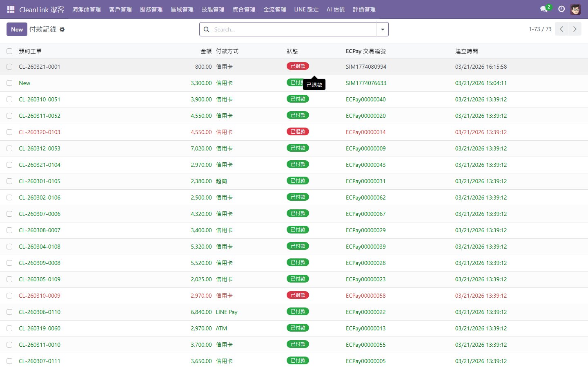Viewport: 588px width, 368px height.
Task: Open the user avatar menu
Action: pyautogui.click(x=575, y=9)
